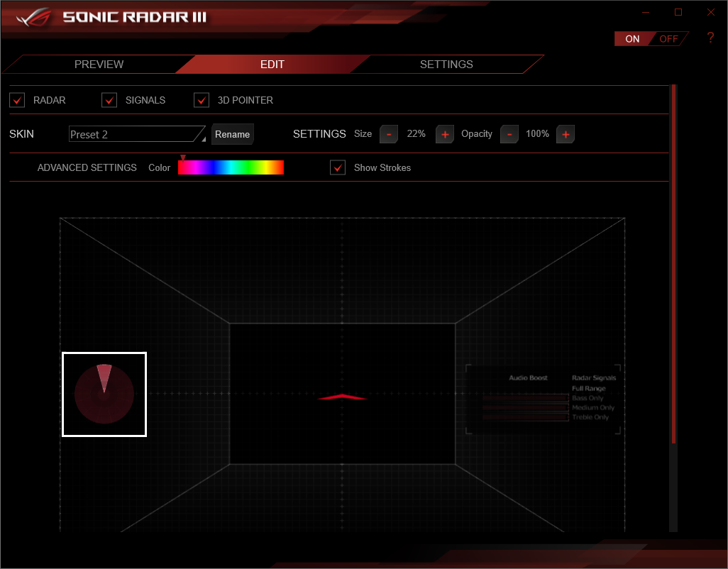Image resolution: width=728 pixels, height=569 pixels.
Task: Increase radar Size with the plus icon
Action: (444, 134)
